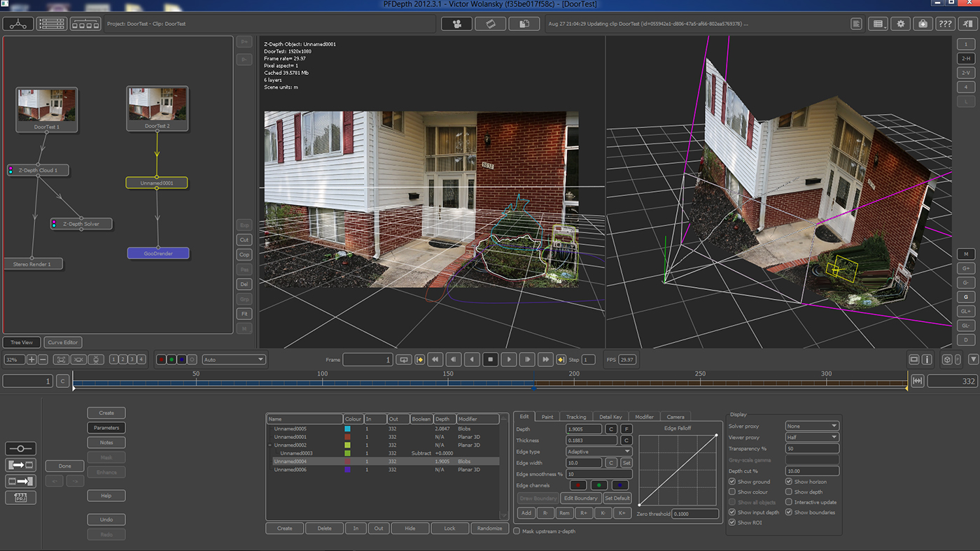The height and width of the screenshot is (551, 980).
Task: Toggle the Show horizon checkbox
Action: [x=789, y=482]
